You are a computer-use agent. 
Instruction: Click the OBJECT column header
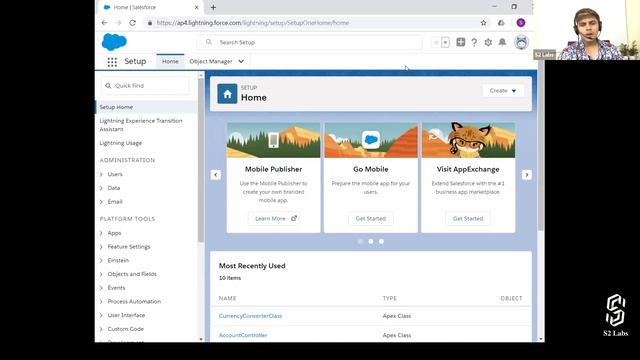511,298
